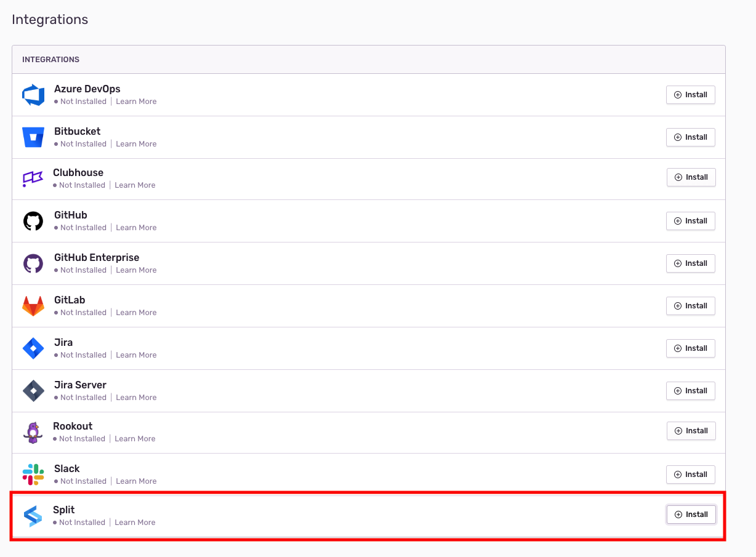This screenshot has height=557, width=756.
Task: Open Learn More link for GitLab
Action: (x=136, y=313)
